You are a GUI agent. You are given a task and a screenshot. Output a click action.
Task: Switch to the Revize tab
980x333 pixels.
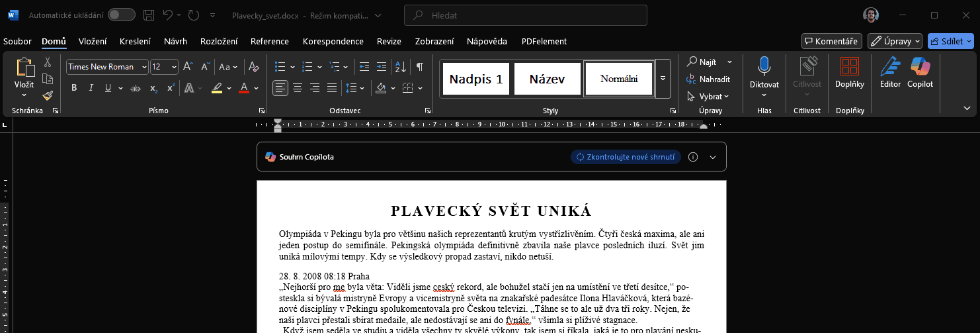pyautogui.click(x=389, y=41)
